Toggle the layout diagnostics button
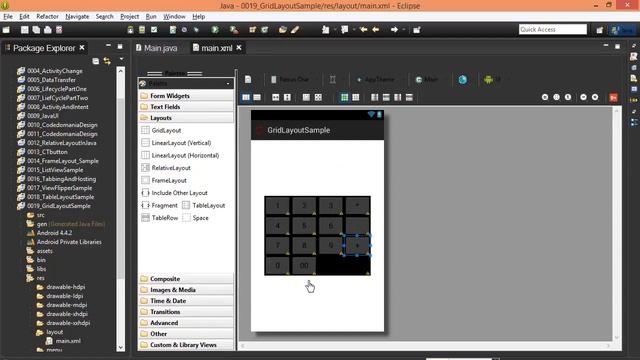 [x=318, y=97]
